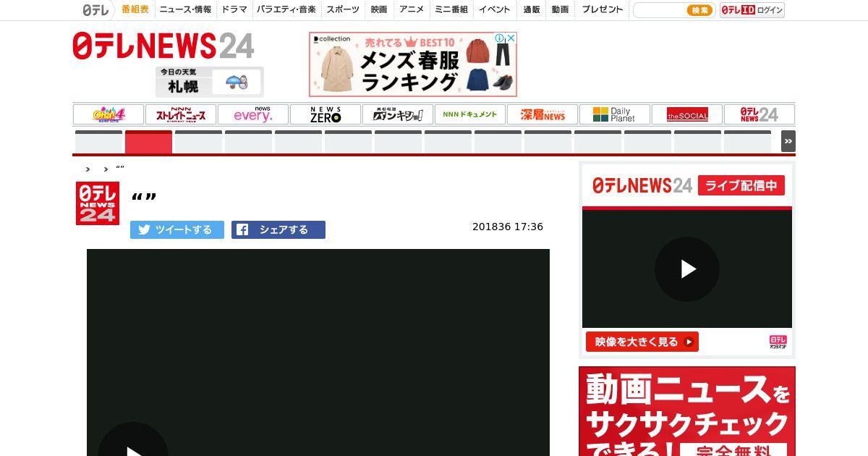This screenshot has width=868, height=456.
Task: Open the 深層NEWS program logo
Action: tap(542, 114)
